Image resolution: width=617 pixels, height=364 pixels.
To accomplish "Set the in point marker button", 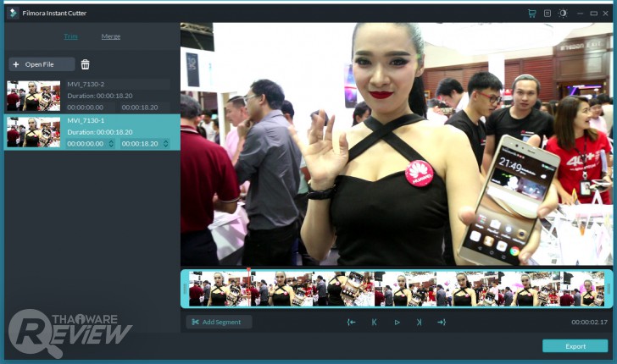I will click(352, 323).
